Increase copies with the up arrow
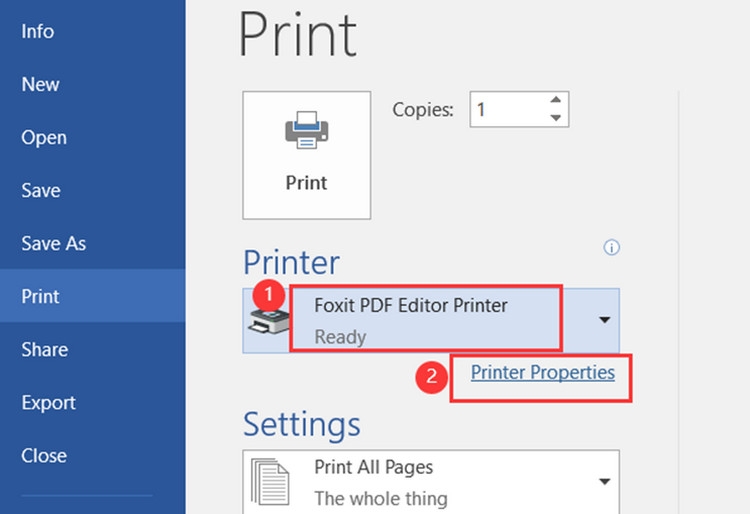 555,100
